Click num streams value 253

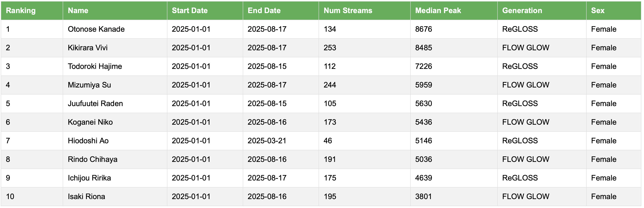[330, 48]
